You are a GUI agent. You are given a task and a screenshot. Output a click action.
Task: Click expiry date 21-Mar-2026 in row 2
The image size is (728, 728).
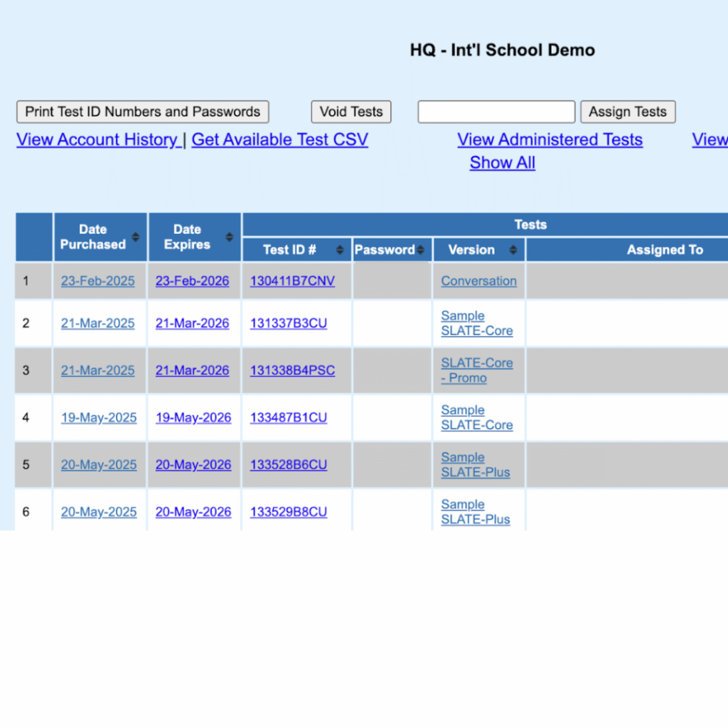(x=192, y=323)
